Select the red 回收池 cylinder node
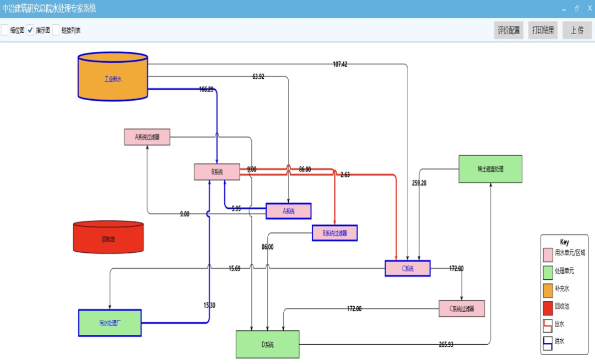The width and height of the screenshot is (595, 364). (109, 237)
